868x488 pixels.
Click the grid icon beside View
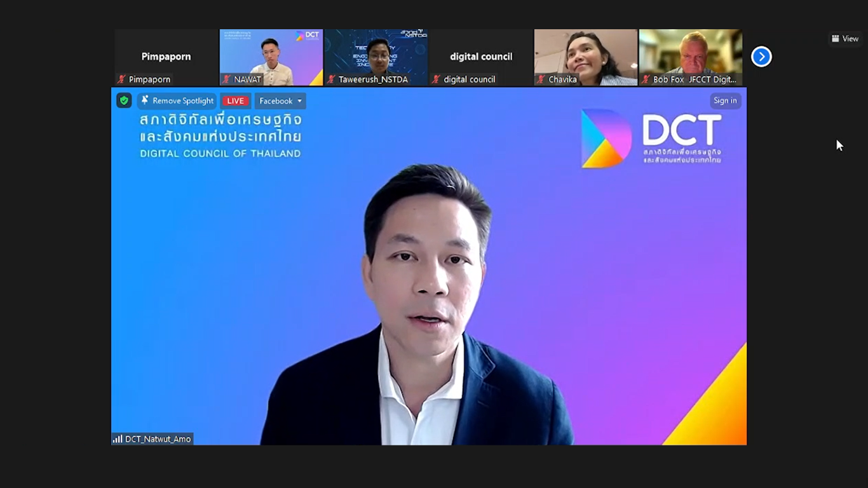[836, 39]
